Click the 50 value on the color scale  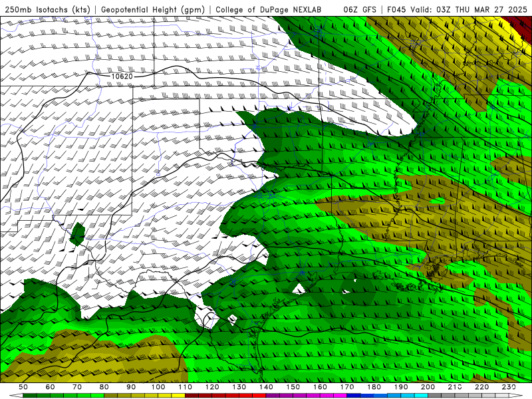coord(23,387)
